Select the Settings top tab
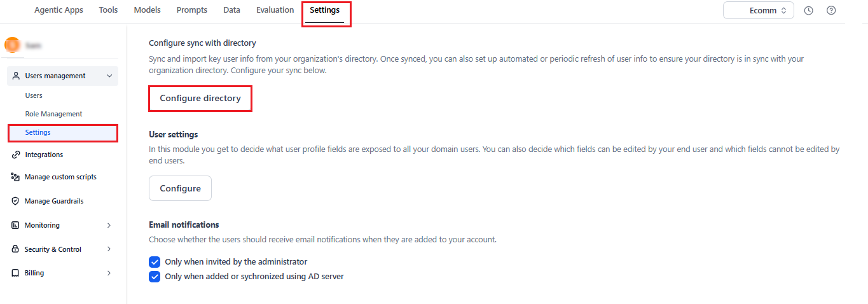The width and height of the screenshot is (868, 304). click(325, 10)
